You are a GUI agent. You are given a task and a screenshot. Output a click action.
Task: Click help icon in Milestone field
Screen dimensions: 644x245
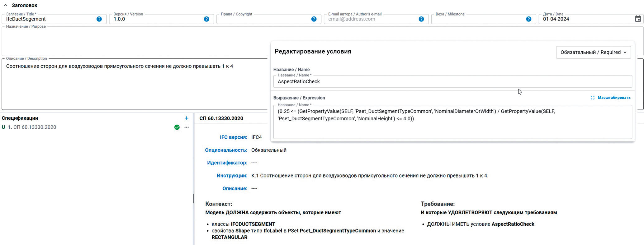click(x=528, y=19)
